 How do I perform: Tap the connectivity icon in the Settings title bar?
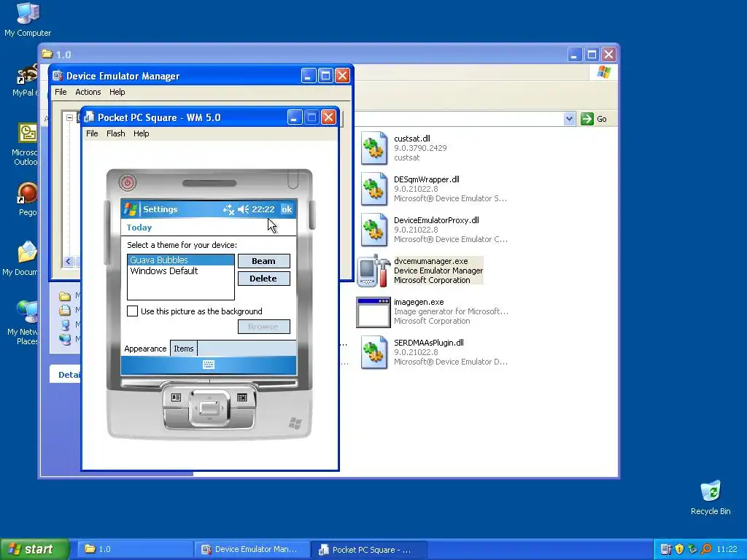(228, 209)
